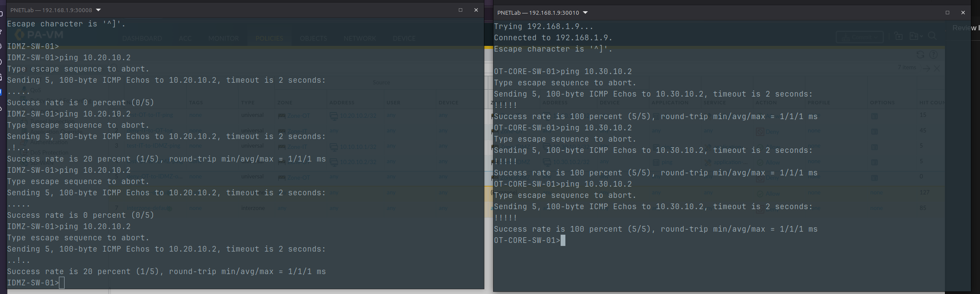This screenshot has height=294, width=980.
Task: Close the 192.168.1.9:30008 terminal window
Action: (476, 10)
